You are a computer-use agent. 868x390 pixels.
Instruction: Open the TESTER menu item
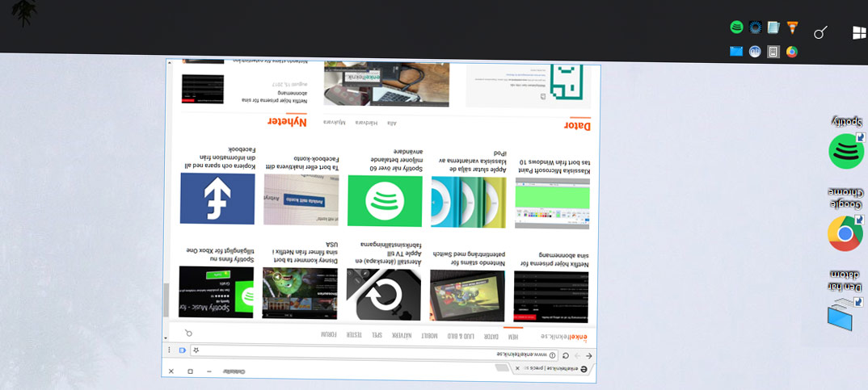pyautogui.click(x=354, y=334)
